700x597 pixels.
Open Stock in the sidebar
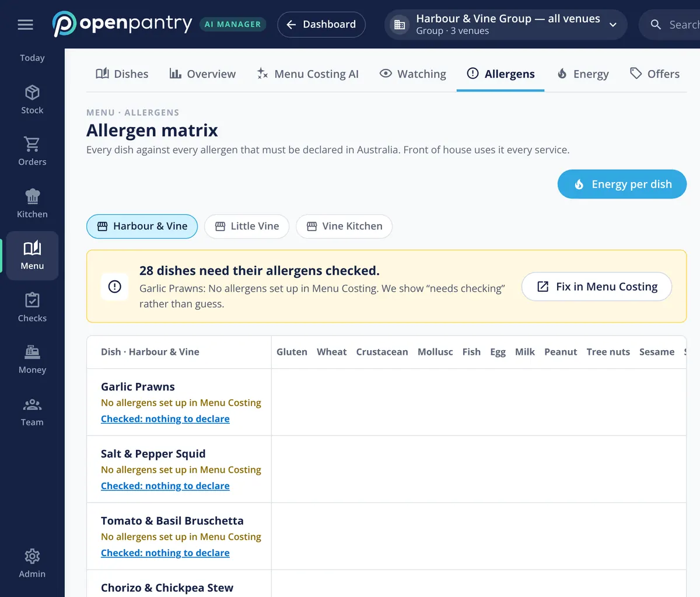[32, 99]
